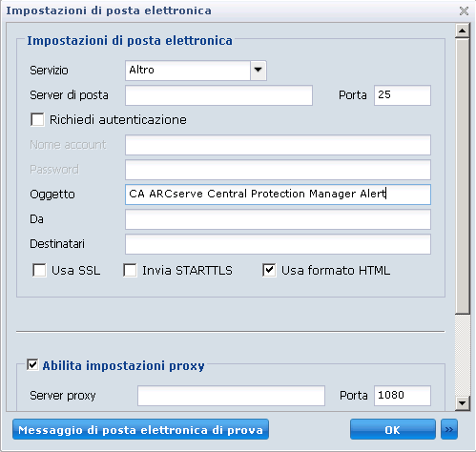Click Messaggio di posta elettronica di prova button
Viewport: 476px width, 452px height.
pos(140,429)
